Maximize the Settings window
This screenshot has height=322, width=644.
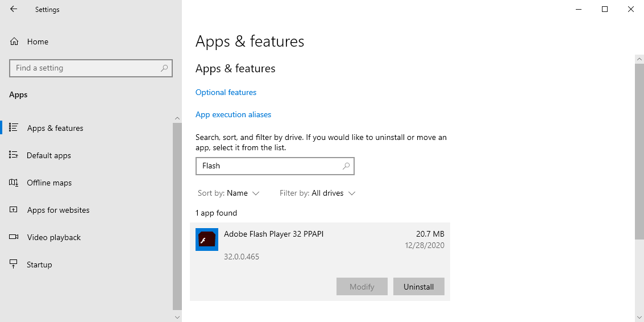(605, 9)
